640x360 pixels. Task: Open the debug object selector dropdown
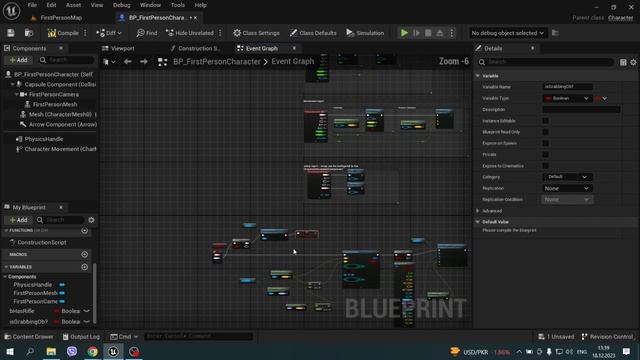pos(507,33)
